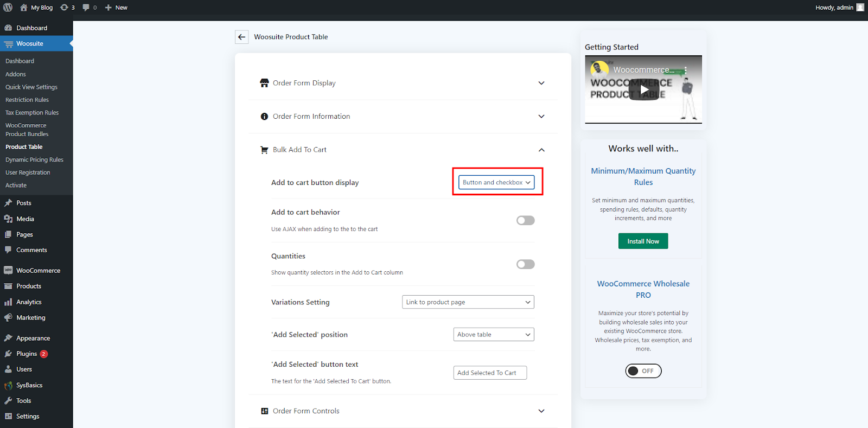Click the Order Form Display section title

[304, 83]
